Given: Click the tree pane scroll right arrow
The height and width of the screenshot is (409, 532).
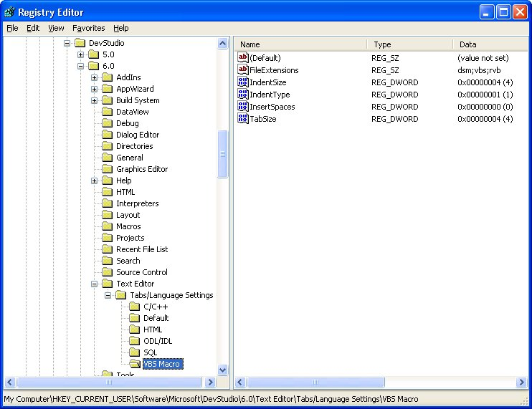Looking at the screenshot, I should coord(210,382).
